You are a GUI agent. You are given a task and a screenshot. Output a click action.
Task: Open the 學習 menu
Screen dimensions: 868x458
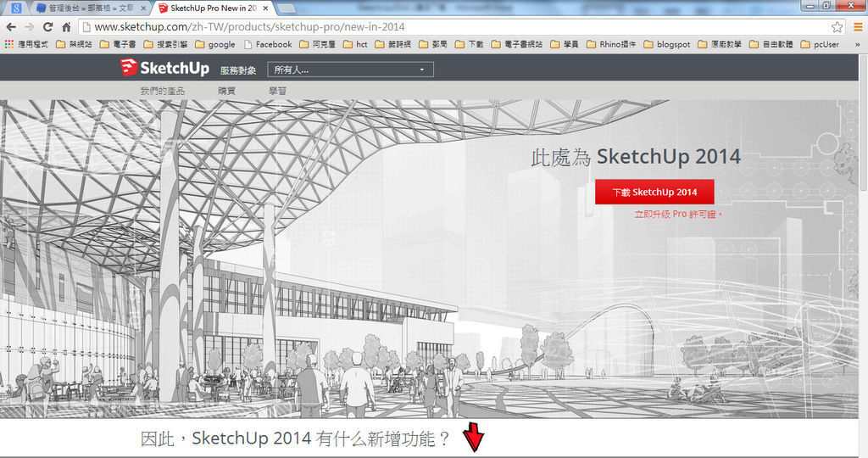click(x=278, y=91)
